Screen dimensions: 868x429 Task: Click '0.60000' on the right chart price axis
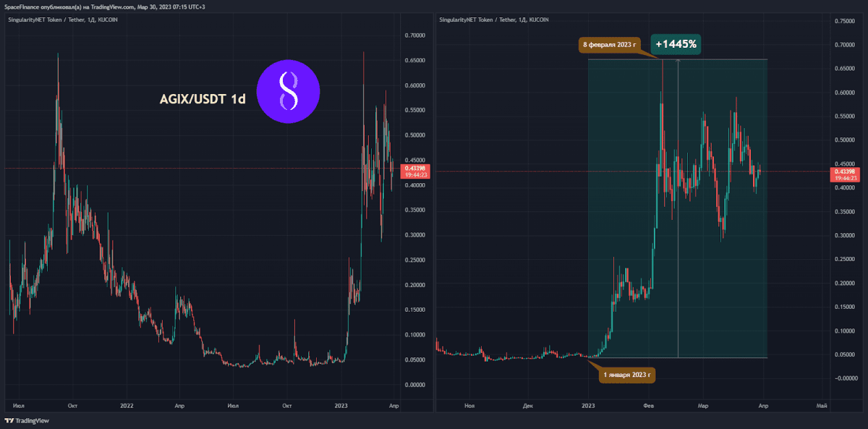click(x=845, y=93)
